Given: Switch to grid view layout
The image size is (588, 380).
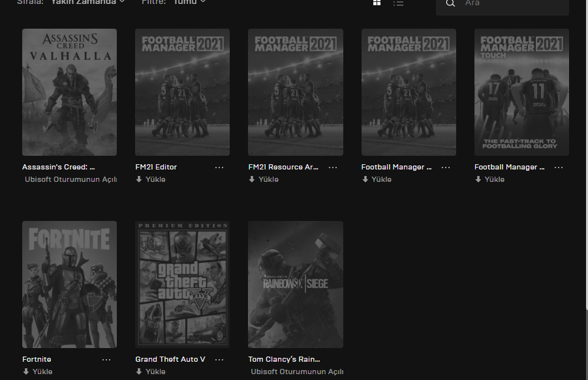Looking at the screenshot, I should pos(377,3).
